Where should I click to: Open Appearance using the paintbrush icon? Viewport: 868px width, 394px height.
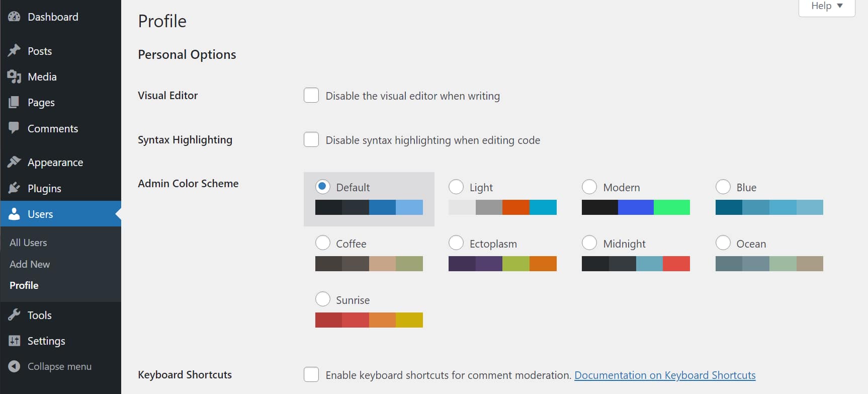pyautogui.click(x=14, y=162)
